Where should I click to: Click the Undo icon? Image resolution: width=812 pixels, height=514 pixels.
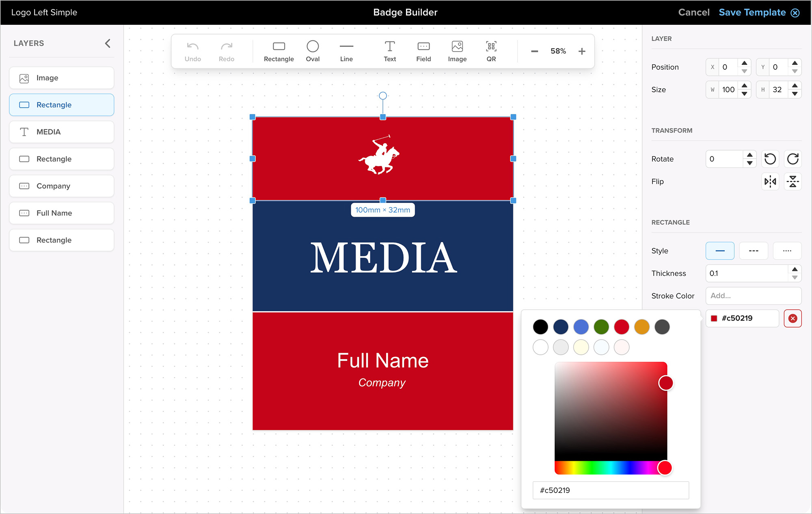192,50
